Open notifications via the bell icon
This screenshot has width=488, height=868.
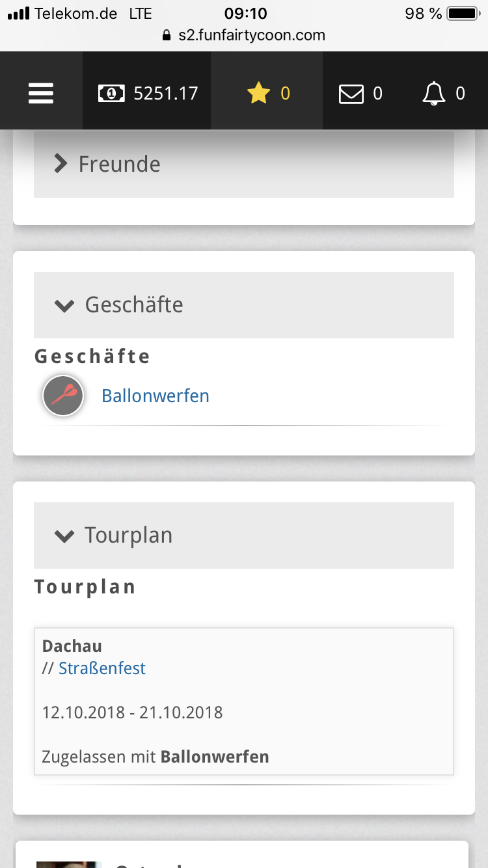click(434, 94)
